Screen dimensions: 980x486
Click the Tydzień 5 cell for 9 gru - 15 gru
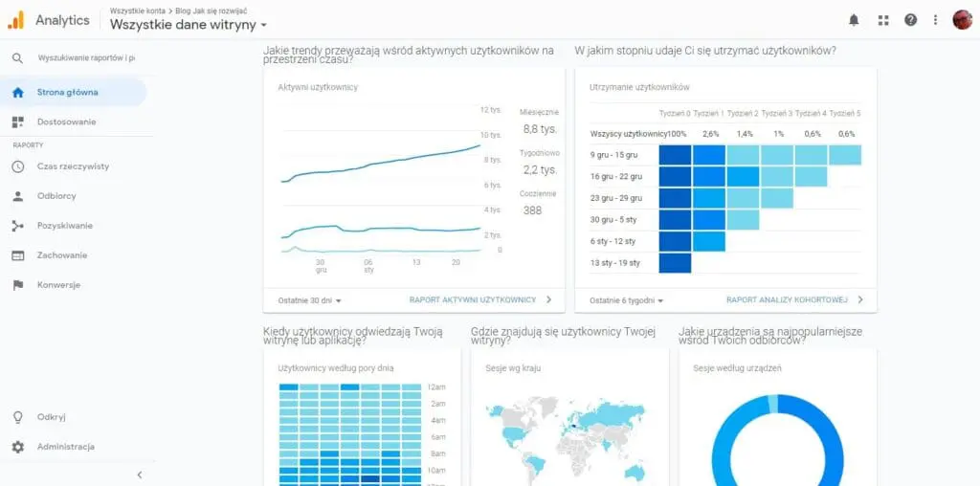point(845,155)
